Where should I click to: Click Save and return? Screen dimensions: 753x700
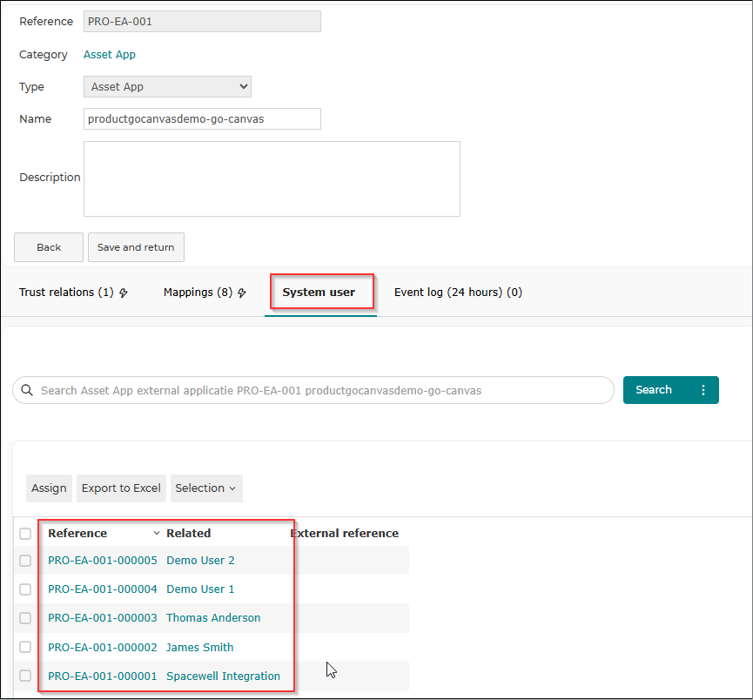pos(136,247)
